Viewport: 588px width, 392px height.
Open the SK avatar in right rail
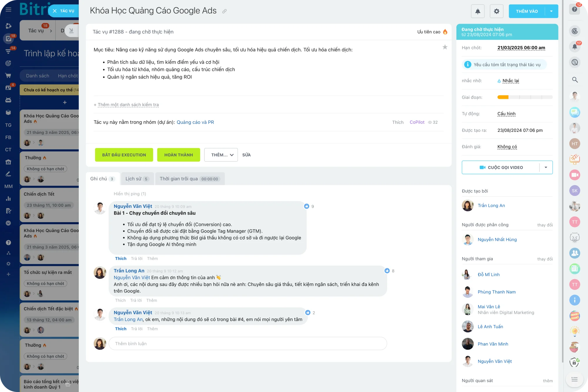click(575, 191)
